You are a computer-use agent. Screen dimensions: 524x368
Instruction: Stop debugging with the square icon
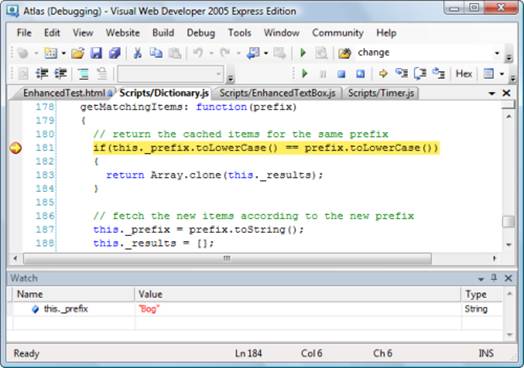coord(341,74)
